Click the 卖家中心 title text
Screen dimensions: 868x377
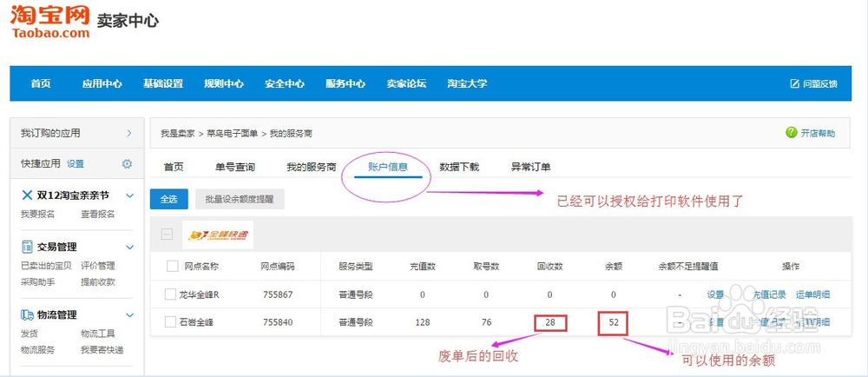(128, 21)
